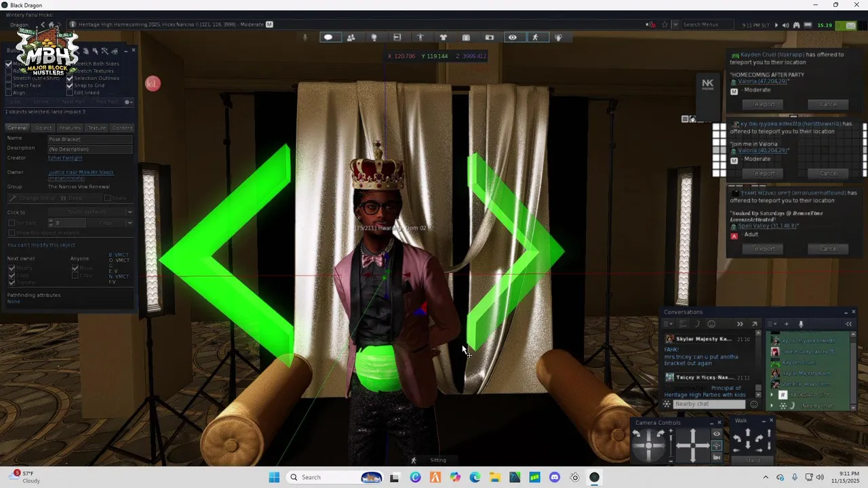The width and height of the screenshot is (868, 488).
Task: Uncheck Selection Outlines
Action: (69, 78)
